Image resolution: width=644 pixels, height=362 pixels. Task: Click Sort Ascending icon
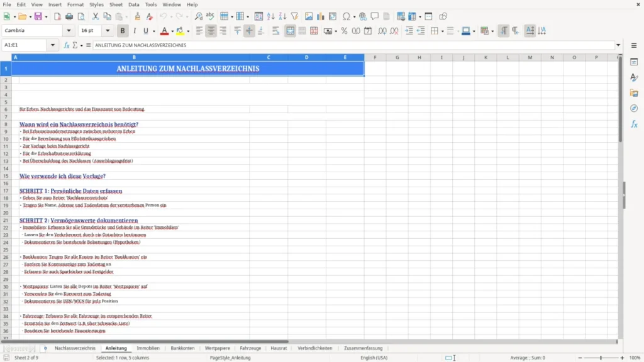pos(270,16)
